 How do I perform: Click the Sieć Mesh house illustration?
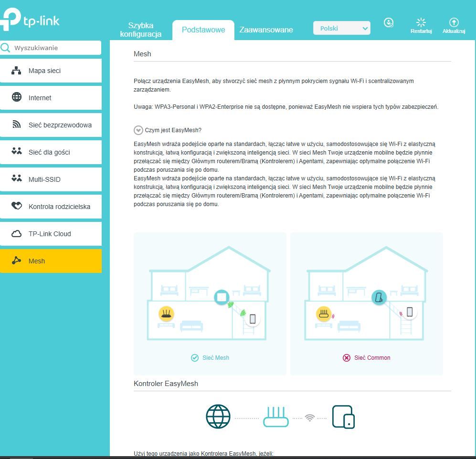click(x=209, y=293)
